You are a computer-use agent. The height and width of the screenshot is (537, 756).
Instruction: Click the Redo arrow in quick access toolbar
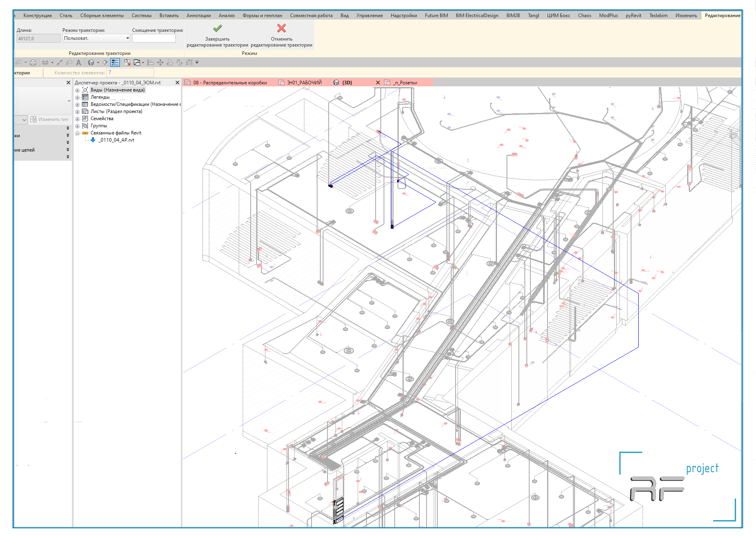(19, 62)
